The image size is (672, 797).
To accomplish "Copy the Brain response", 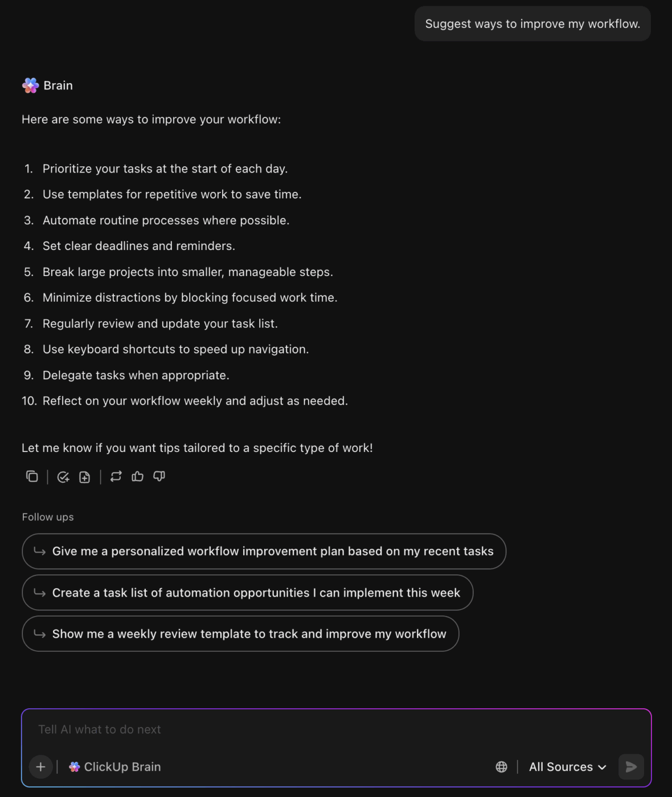I will (x=32, y=476).
